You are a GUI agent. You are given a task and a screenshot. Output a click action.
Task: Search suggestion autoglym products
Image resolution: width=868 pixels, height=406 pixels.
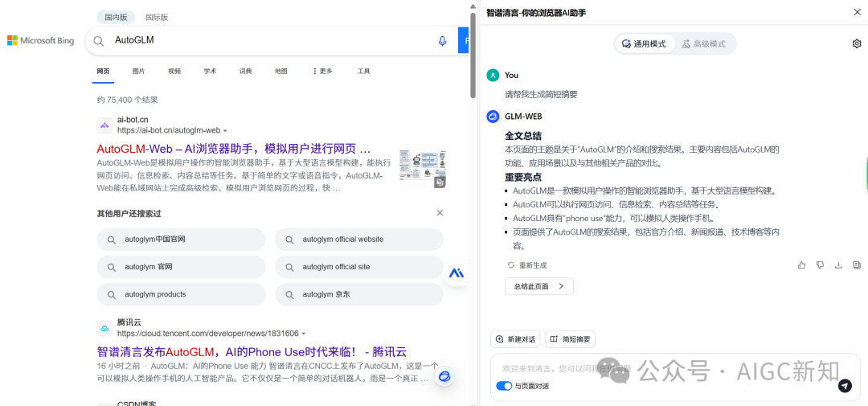[181, 294]
